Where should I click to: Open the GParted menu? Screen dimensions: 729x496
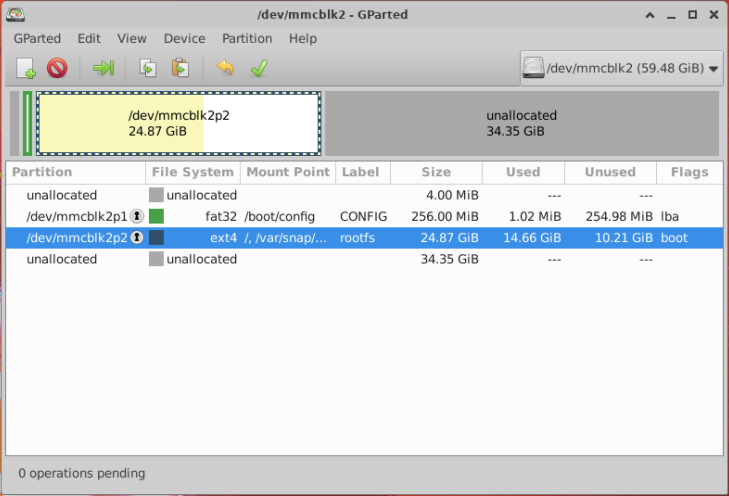(x=37, y=38)
